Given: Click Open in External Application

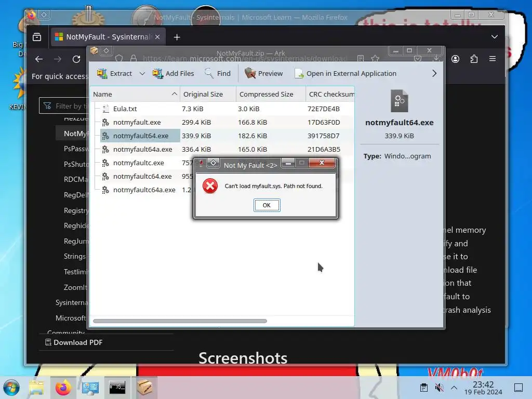Looking at the screenshot, I should (x=345, y=73).
